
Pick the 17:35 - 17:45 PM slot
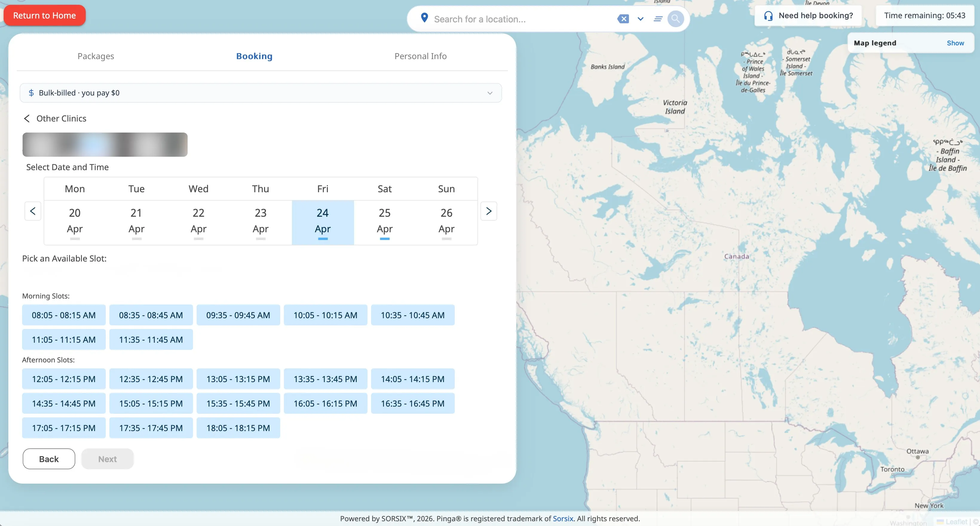(151, 428)
